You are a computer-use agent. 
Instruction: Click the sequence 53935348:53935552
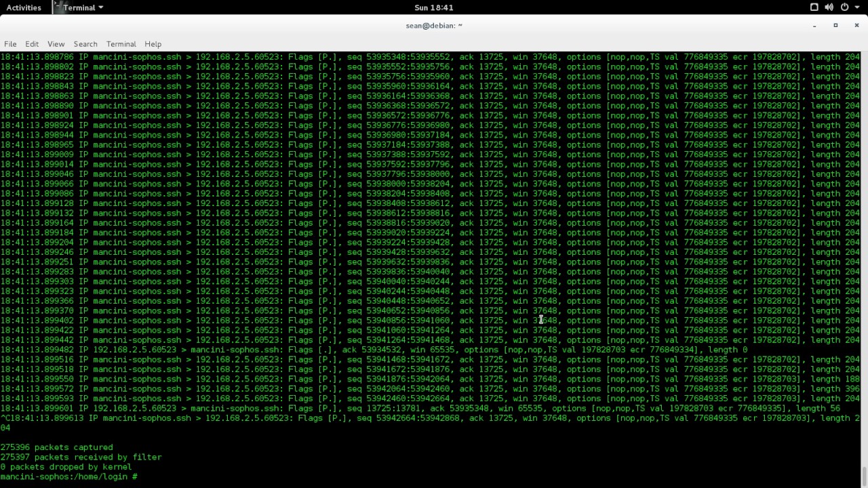pyautogui.click(x=408, y=57)
